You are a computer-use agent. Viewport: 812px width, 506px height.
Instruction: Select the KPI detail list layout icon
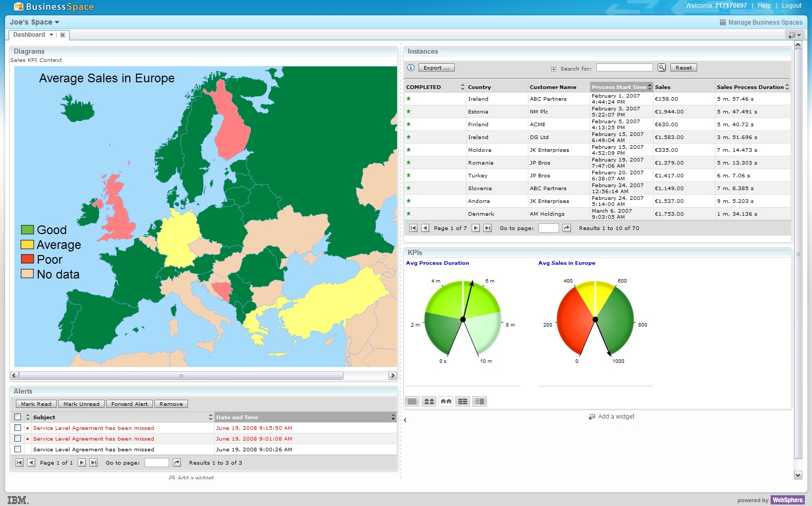(479, 401)
